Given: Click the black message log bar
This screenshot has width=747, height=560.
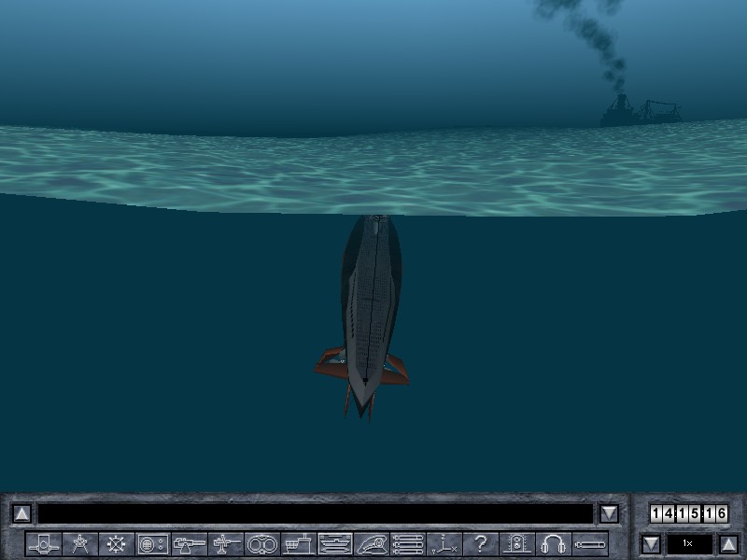Looking at the screenshot, I should tap(315, 514).
